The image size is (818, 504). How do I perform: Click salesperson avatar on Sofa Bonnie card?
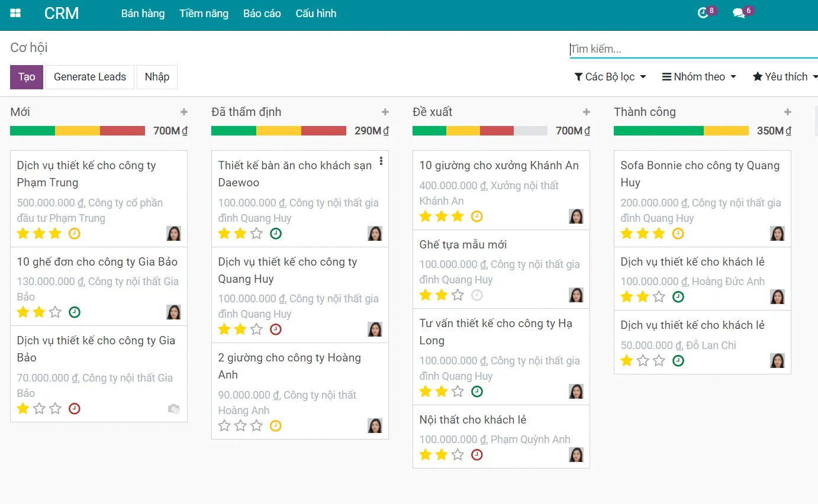click(777, 233)
